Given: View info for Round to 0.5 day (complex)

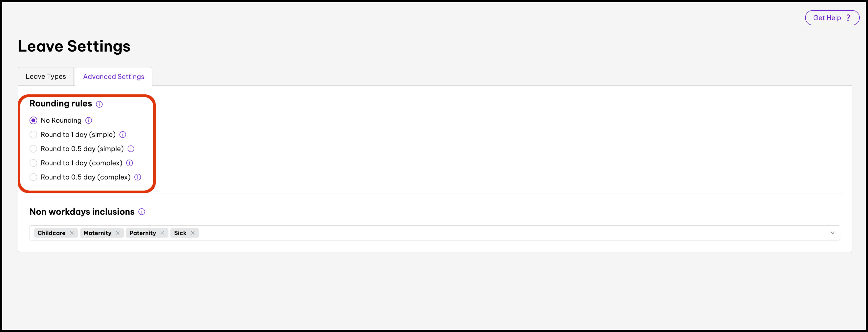Looking at the screenshot, I should (x=138, y=177).
